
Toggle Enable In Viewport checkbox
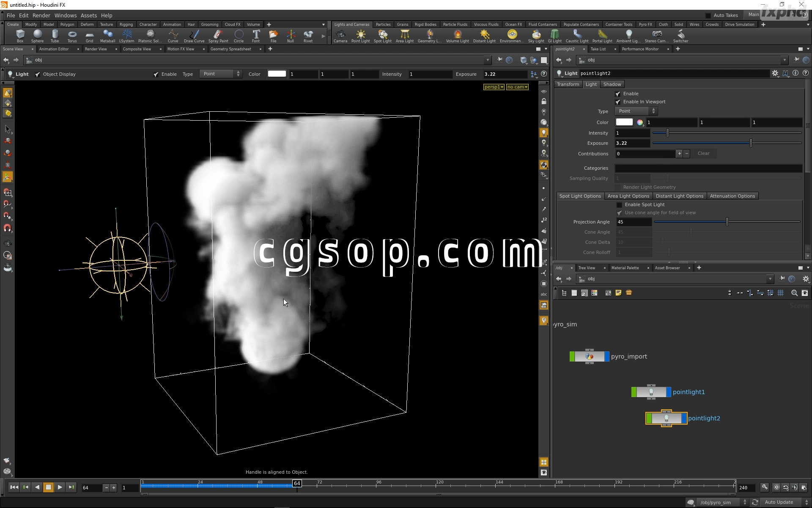click(x=618, y=102)
